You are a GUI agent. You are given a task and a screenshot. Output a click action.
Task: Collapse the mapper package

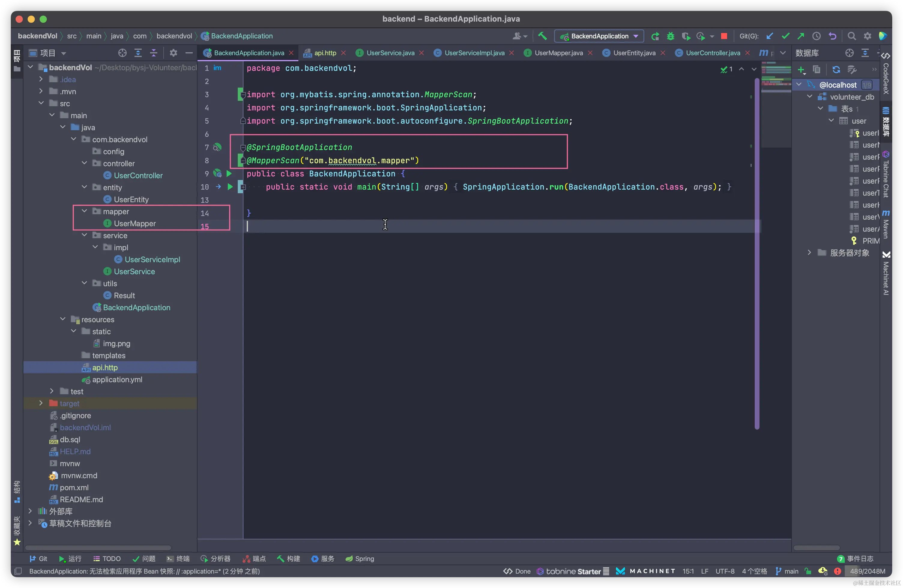(x=84, y=211)
